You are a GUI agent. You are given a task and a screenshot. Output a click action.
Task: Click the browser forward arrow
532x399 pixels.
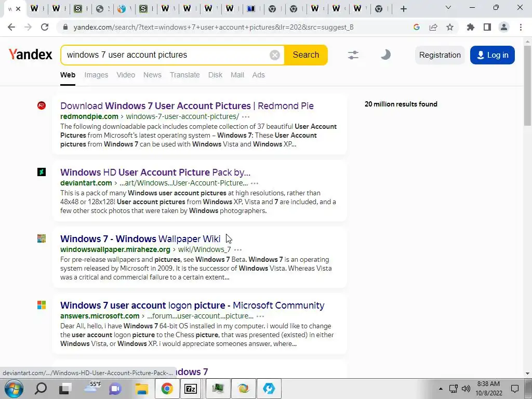point(28,27)
